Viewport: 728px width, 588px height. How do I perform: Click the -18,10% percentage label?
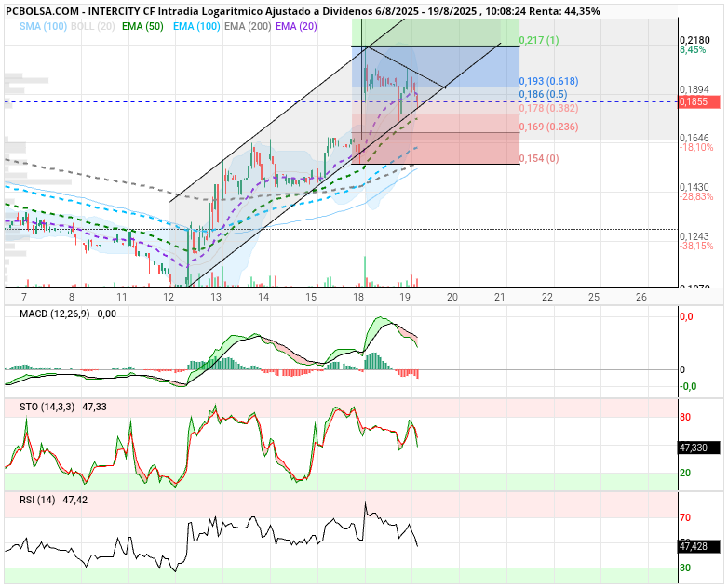[x=696, y=147]
